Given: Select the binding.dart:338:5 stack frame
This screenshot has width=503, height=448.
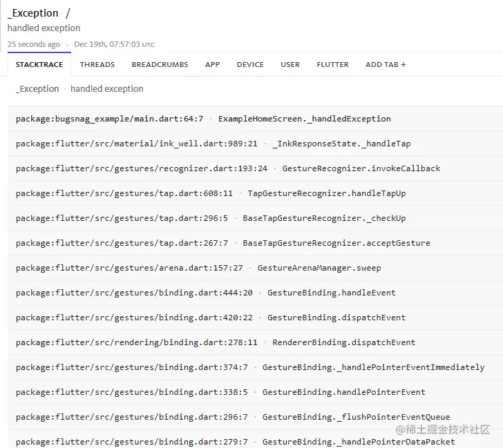Looking at the screenshot, I should tap(256, 392).
